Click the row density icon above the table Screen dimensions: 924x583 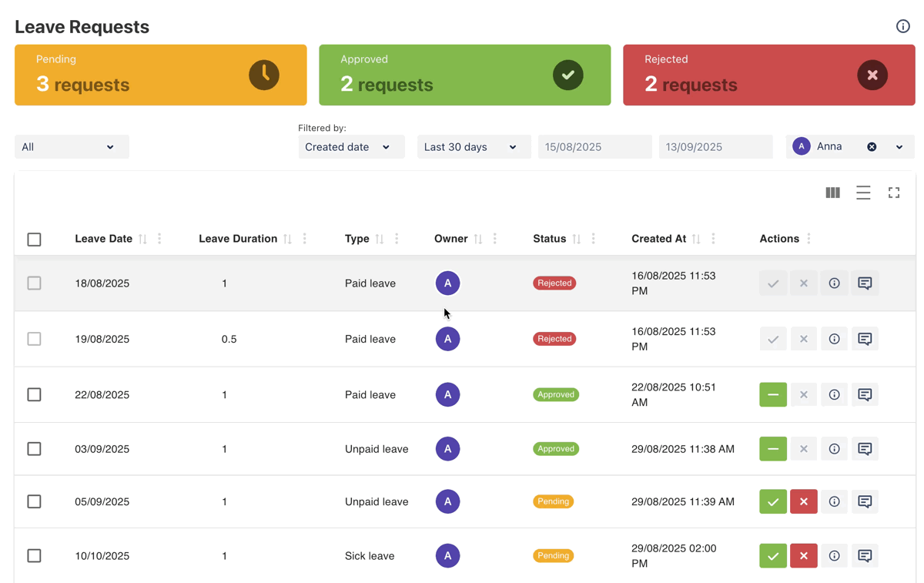point(863,193)
